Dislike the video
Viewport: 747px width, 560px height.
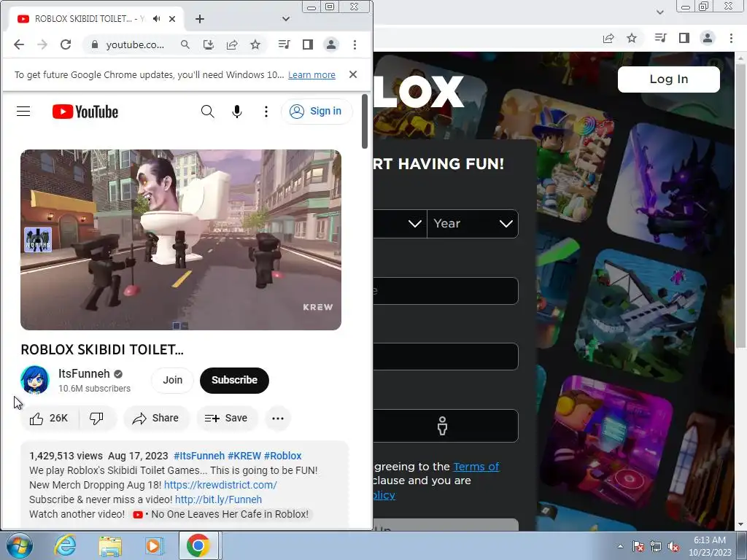tap(97, 418)
